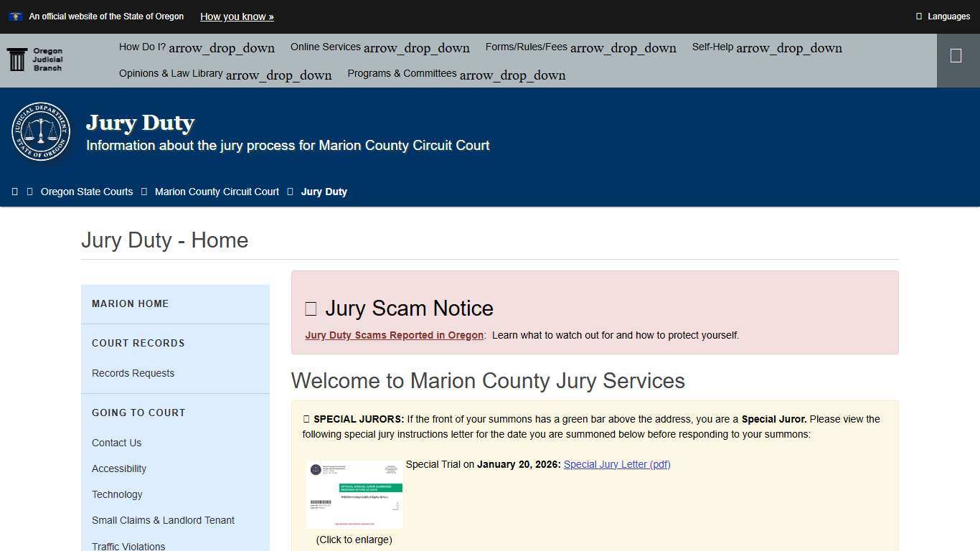This screenshot has width=980, height=551.
Task: Open the Special Jury Letter PDF
Action: point(616,464)
